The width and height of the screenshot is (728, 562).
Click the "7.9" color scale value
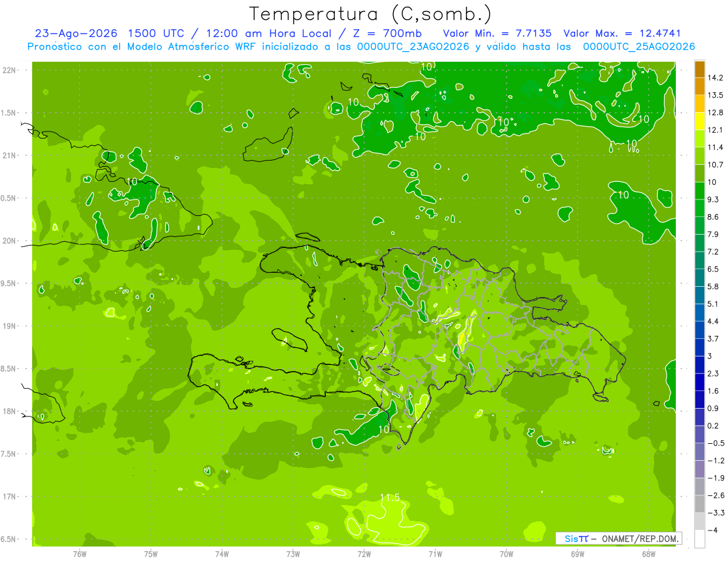[x=713, y=234]
